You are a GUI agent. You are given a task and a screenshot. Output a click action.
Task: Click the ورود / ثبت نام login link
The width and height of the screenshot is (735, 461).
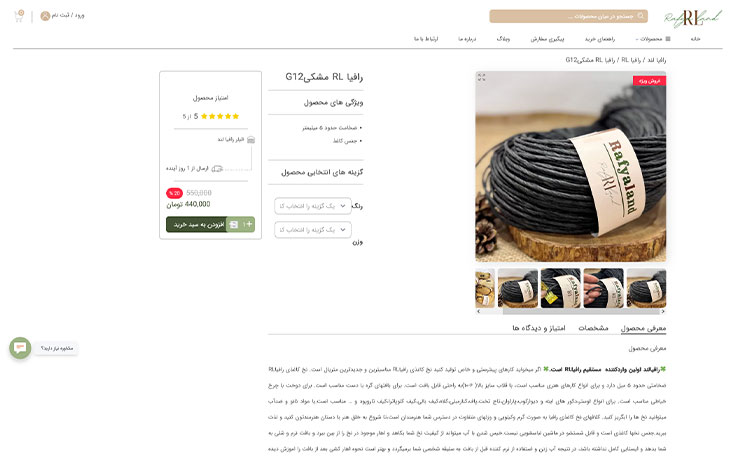(68, 15)
